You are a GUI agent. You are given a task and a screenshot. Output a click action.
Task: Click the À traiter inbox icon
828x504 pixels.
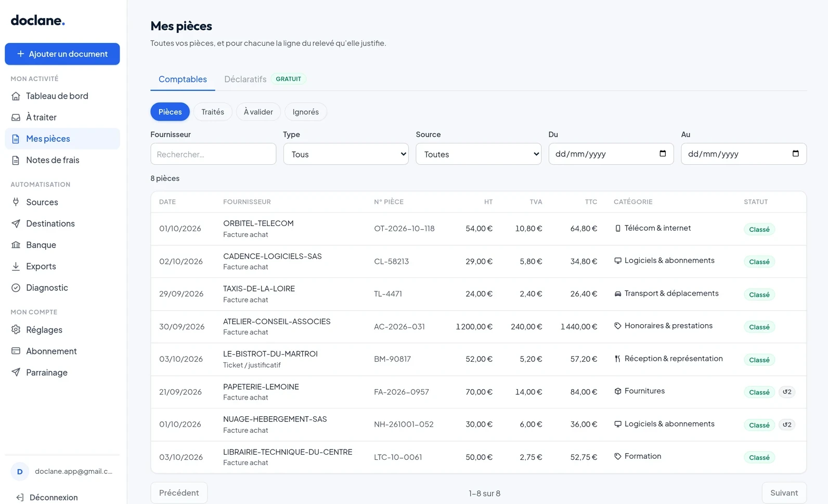16,117
